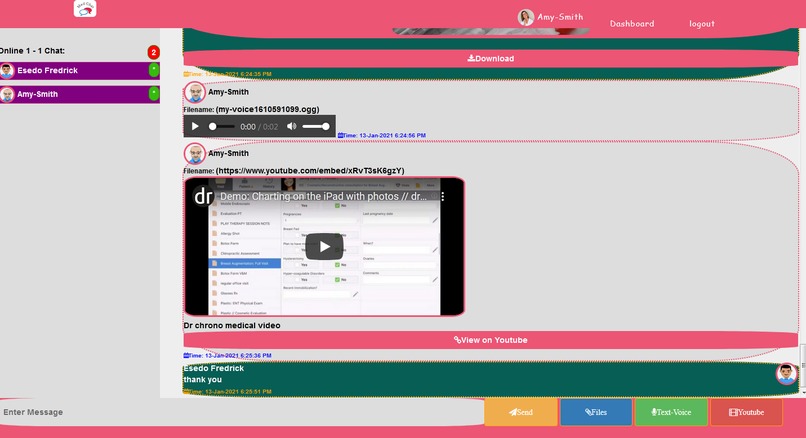Click Amy-Smith's sidebar avatar
806x438 pixels.
point(7,95)
